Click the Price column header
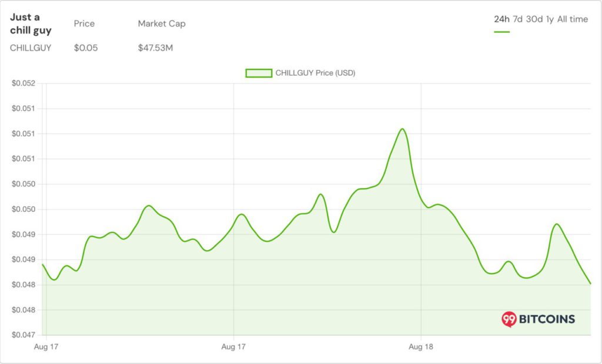 (84, 23)
